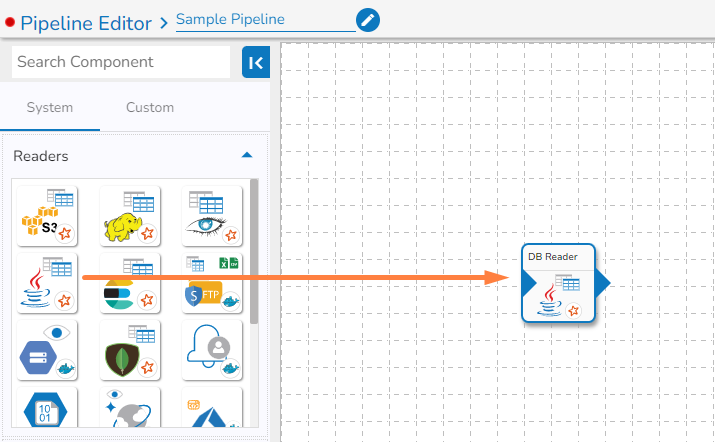Select the Java DB Reader in palette
The height and width of the screenshot is (442, 715).
click(x=47, y=283)
